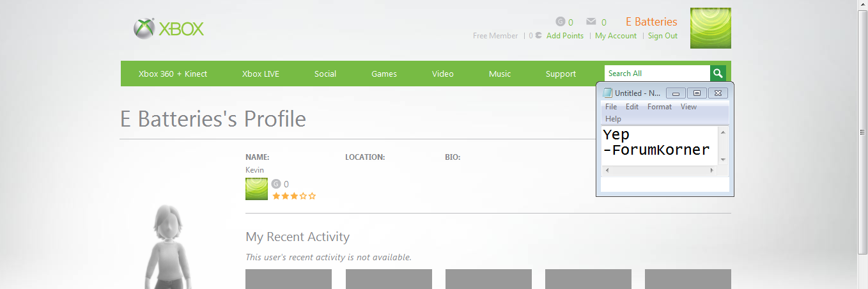Click the browser page vertical scrollbar thumb

click(863, 132)
